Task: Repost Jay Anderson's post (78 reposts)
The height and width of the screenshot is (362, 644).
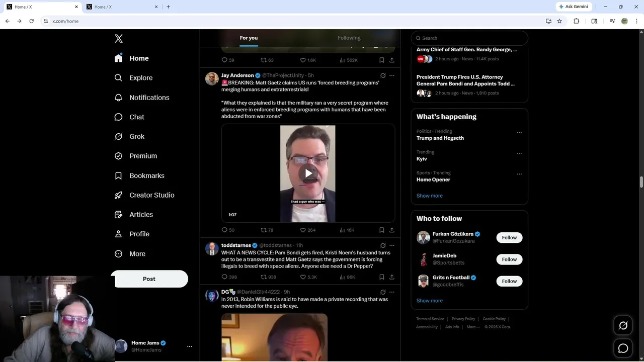Action: 267,230
